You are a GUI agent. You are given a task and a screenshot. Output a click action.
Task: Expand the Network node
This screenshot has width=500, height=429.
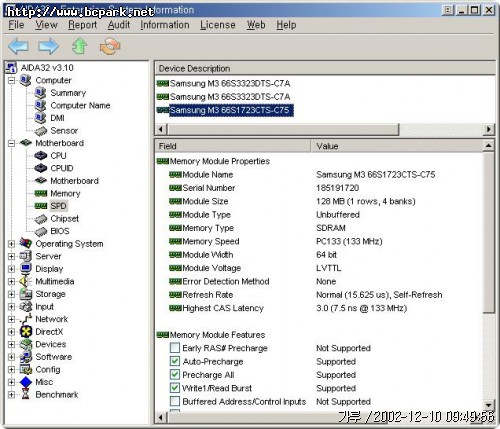11,319
